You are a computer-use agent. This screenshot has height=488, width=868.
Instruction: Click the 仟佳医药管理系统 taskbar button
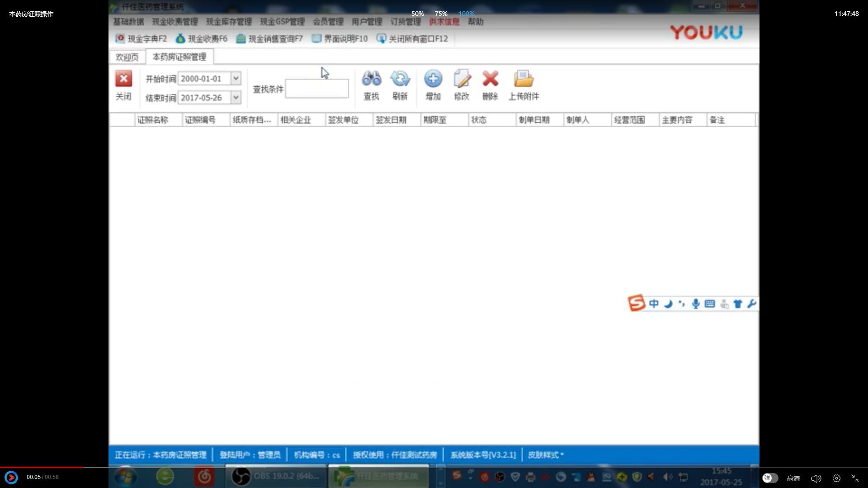[x=378, y=476]
